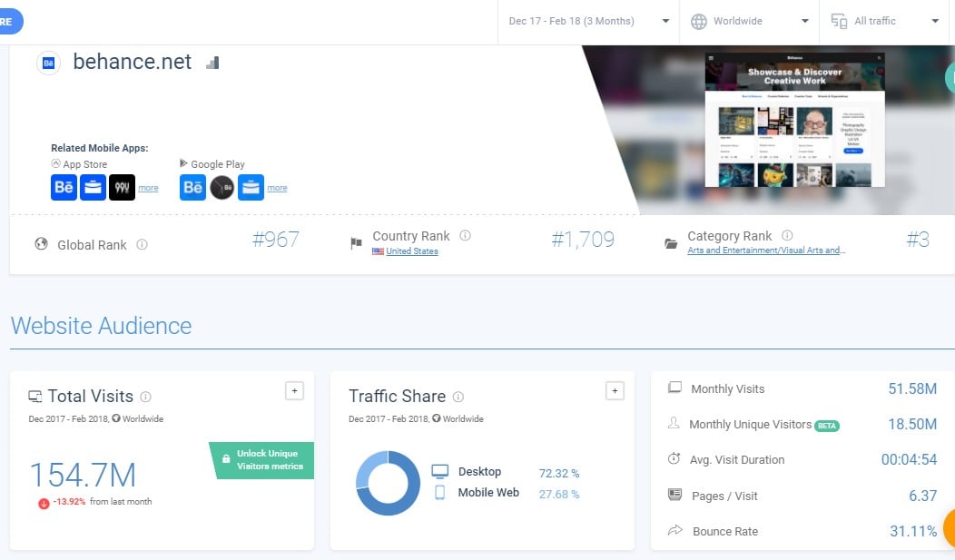Click the United States country link
This screenshot has height=560, width=955.
pos(411,251)
